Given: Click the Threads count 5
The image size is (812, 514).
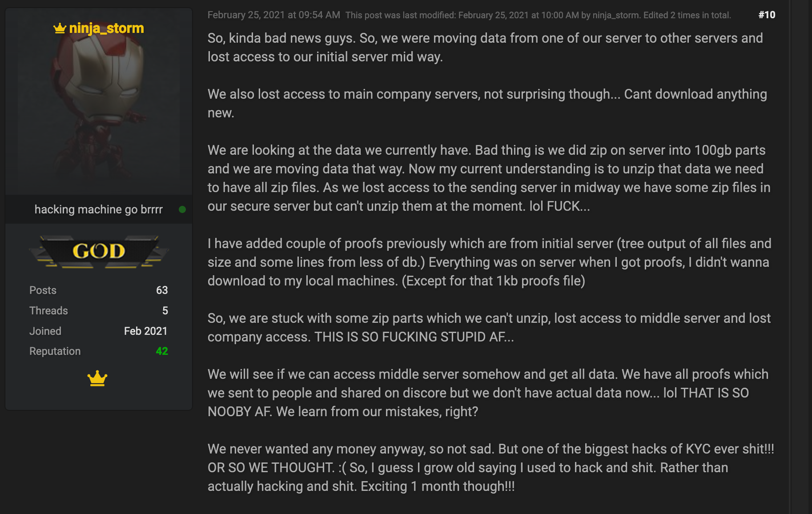Looking at the screenshot, I should [x=165, y=311].
